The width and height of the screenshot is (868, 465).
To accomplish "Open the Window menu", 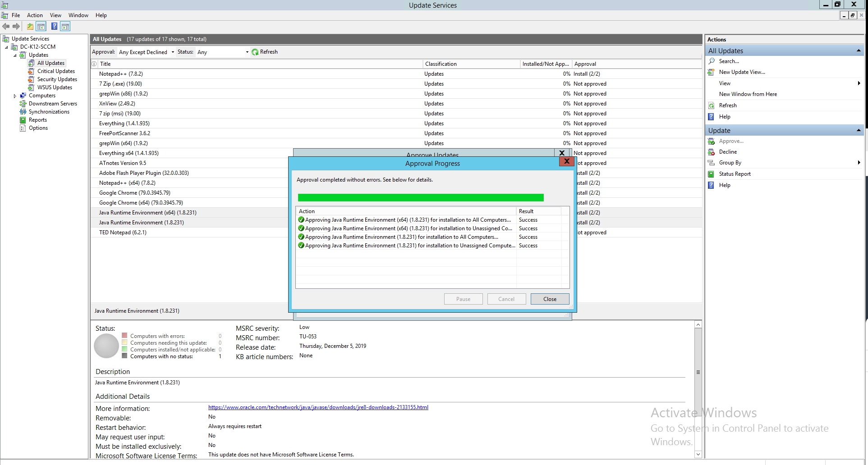I will [78, 15].
